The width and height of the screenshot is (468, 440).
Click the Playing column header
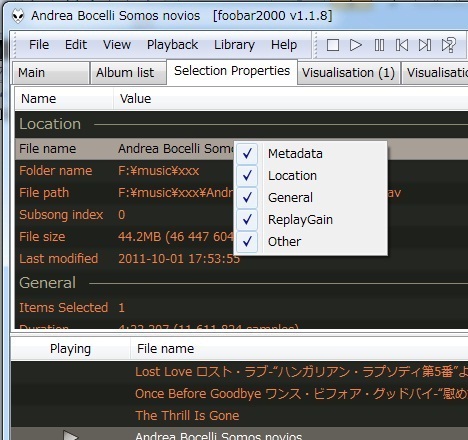pyautogui.click(x=70, y=349)
